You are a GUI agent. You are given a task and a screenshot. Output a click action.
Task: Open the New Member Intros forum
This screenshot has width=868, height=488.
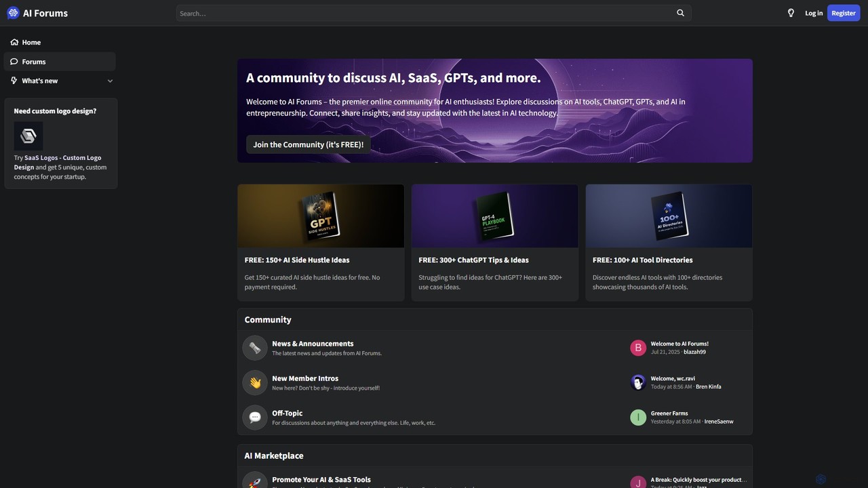pos(305,378)
